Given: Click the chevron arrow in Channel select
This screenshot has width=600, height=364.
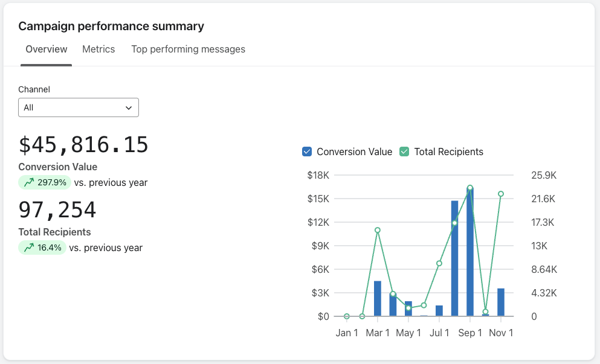Looking at the screenshot, I should (x=129, y=107).
